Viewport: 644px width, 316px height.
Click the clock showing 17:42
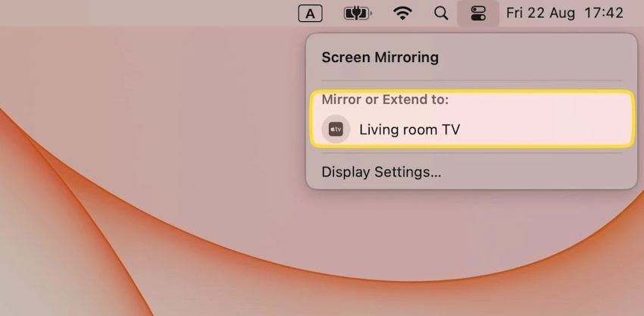click(604, 13)
